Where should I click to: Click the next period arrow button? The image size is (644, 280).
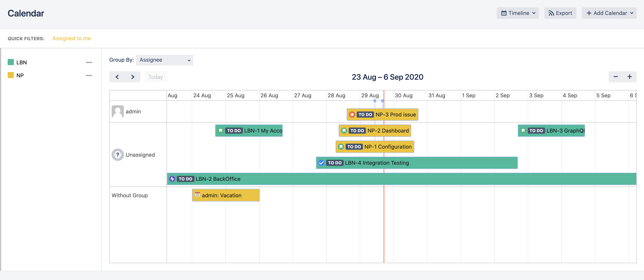(133, 77)
